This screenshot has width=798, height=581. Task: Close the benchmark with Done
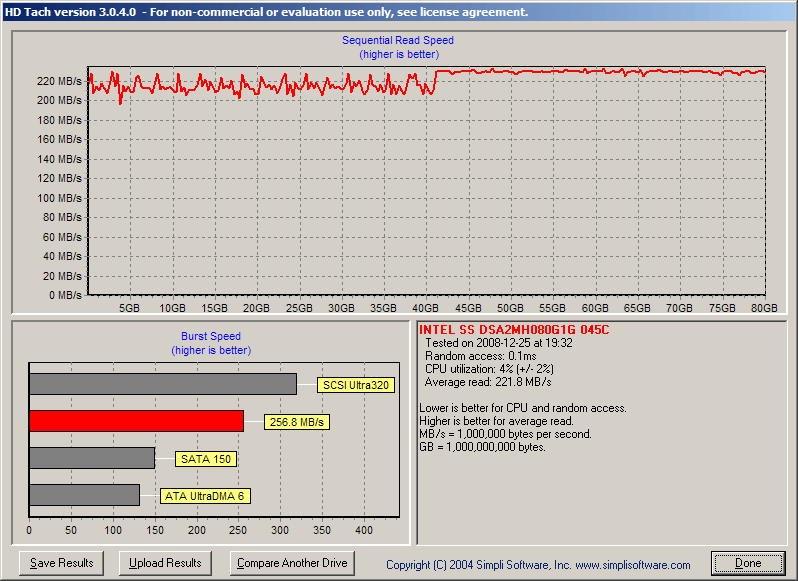tap(747, 563)
